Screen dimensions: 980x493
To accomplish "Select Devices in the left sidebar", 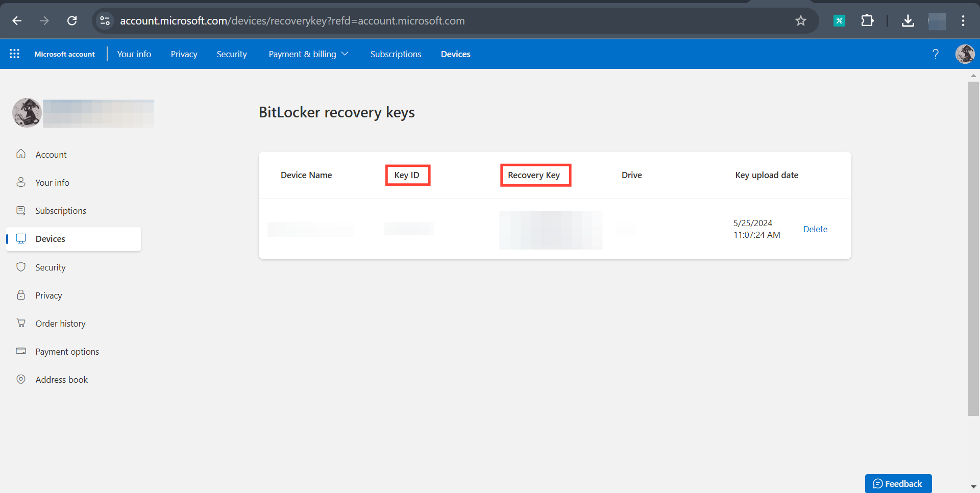I will (51, 238).
